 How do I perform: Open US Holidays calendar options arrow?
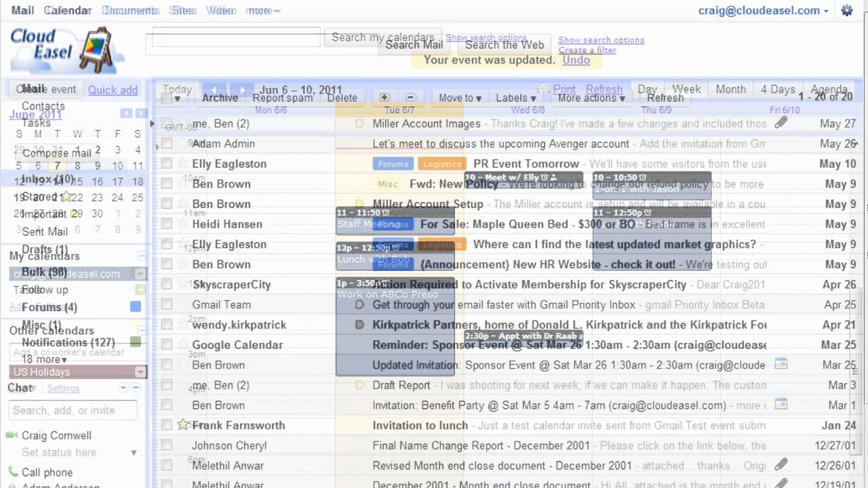pos(140,372)
